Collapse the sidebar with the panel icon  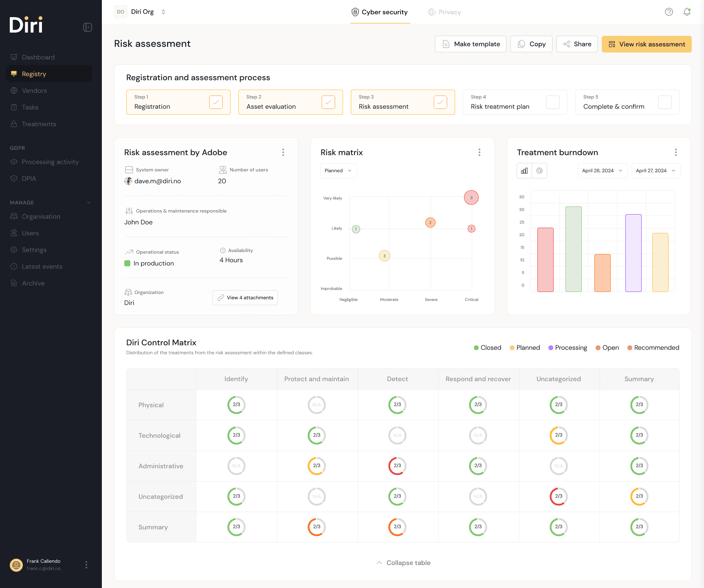[x=88, y=27]
